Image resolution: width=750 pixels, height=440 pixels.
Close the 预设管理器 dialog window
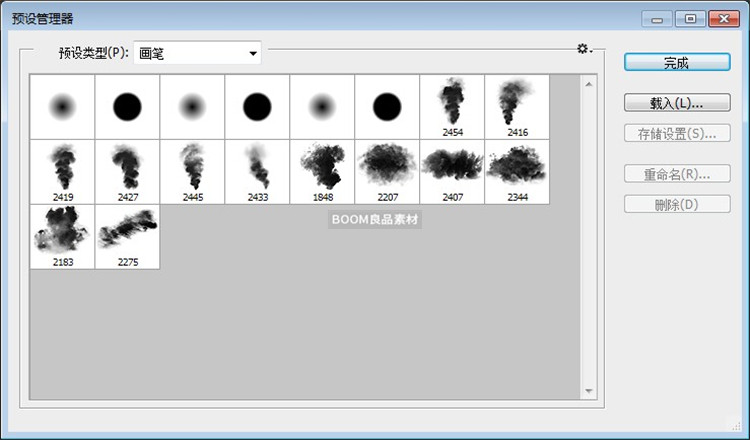(723, 18)
